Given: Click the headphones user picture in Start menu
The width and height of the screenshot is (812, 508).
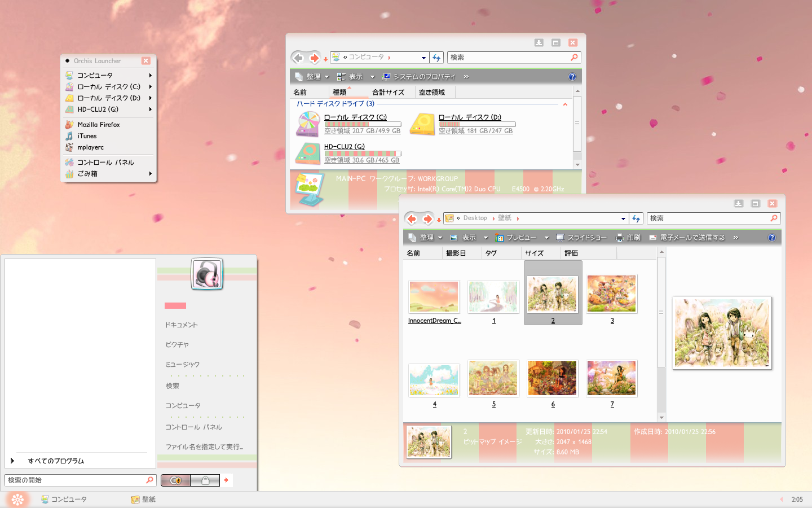Looking at the screenshot, I should [208, 274].
